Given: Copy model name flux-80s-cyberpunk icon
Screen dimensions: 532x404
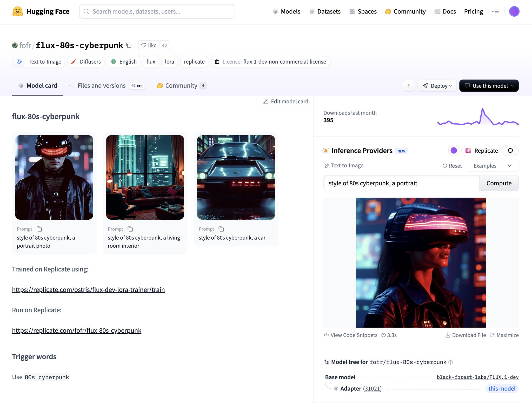Looking at the screenshot, I should pos(129,45).
